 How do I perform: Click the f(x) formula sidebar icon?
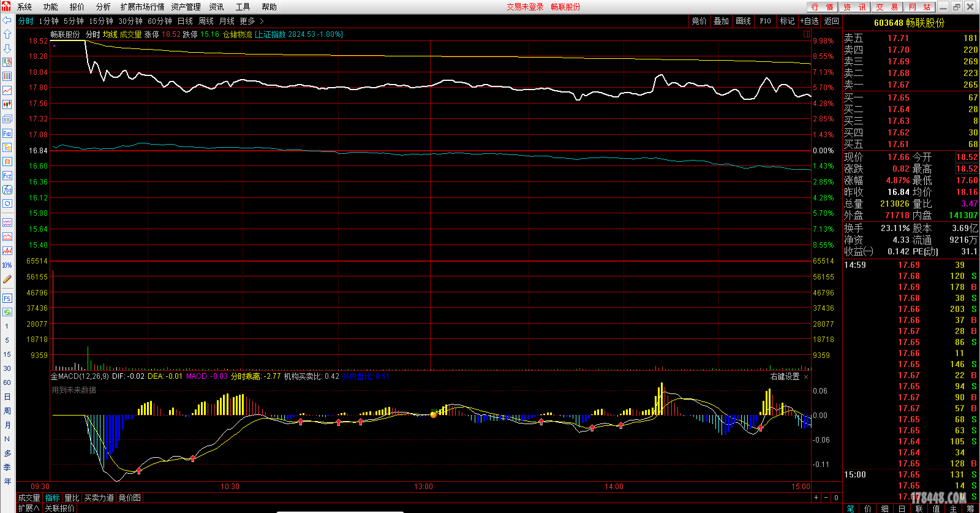point(7,189)
